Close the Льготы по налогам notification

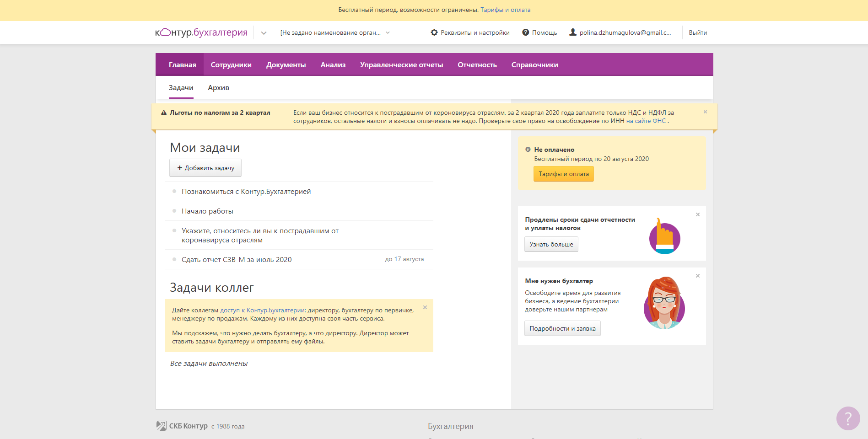coord(705,112)
